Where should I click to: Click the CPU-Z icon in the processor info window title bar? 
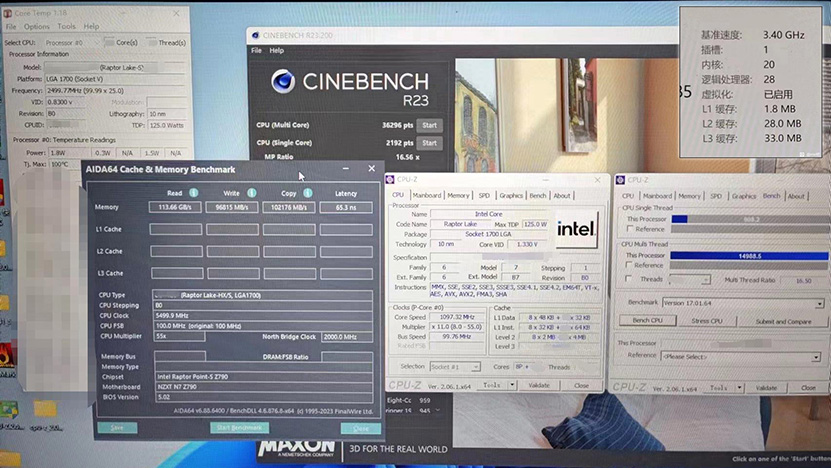click(390, 180)
